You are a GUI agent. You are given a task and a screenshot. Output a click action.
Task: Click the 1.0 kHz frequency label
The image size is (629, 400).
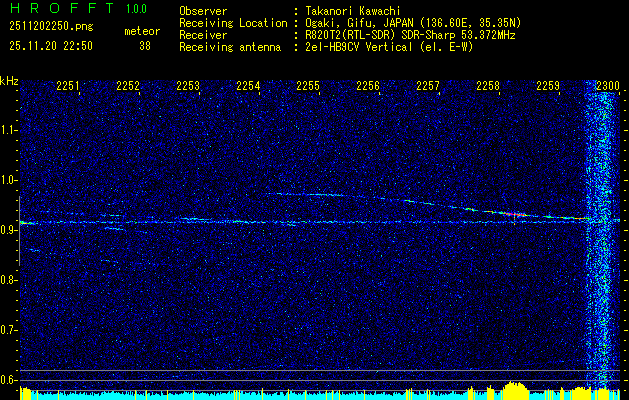tap(9, 180)
